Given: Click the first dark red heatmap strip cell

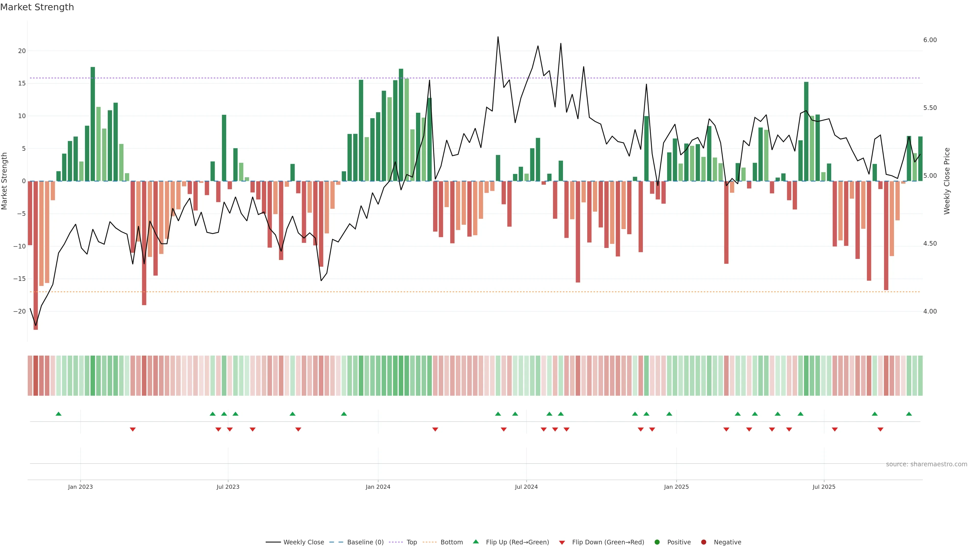Looking at the screenshot, I should (36, 376).
